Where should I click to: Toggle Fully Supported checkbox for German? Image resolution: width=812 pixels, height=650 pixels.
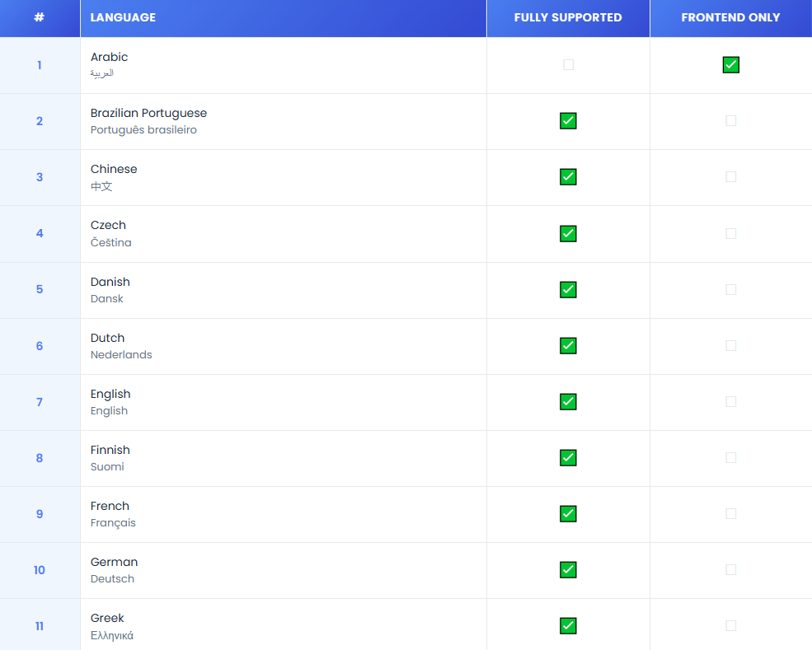pos(568,570)
